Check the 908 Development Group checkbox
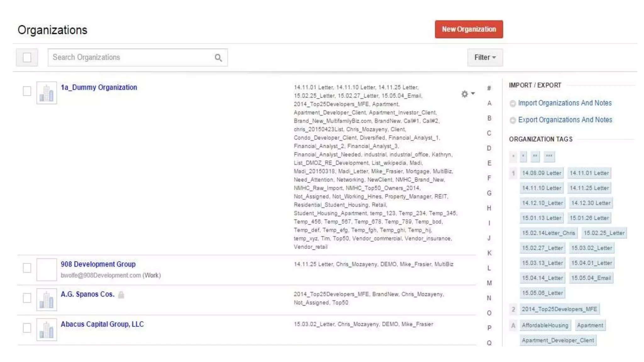Viewport: 644px width, 362px height. click(27, 268)
